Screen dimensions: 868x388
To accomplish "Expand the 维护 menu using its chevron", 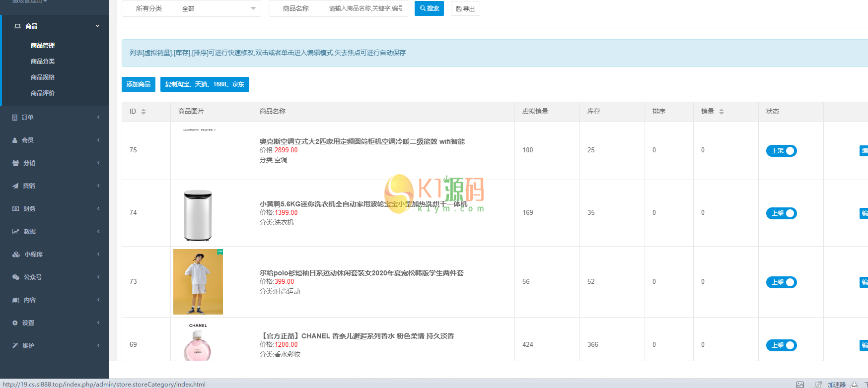I will pyautogui.click(x=98, y=345).
